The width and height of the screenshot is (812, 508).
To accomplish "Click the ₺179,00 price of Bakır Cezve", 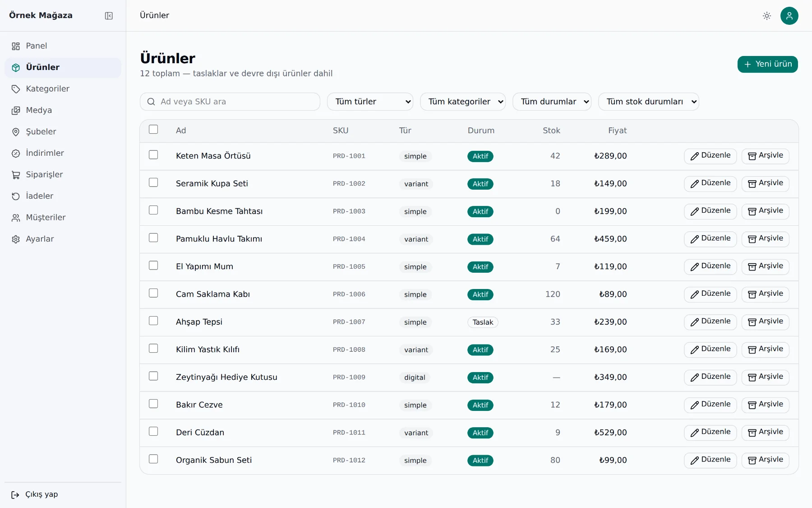I will click(x=610, y=405).
